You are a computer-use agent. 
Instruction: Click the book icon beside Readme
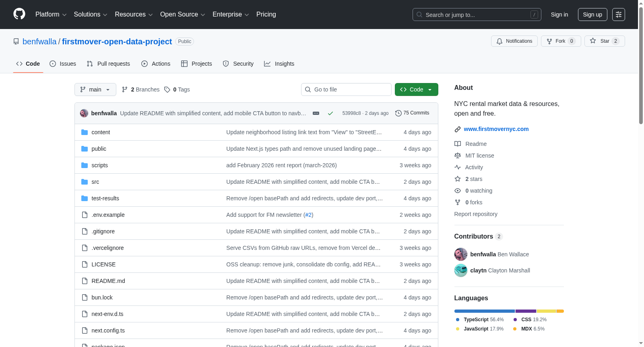[458, 144]
